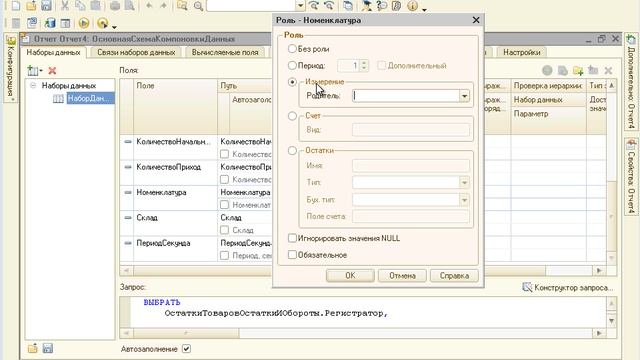Click the magnifier Search icon beside search box

pyautogui.click(x=198, y=6)
